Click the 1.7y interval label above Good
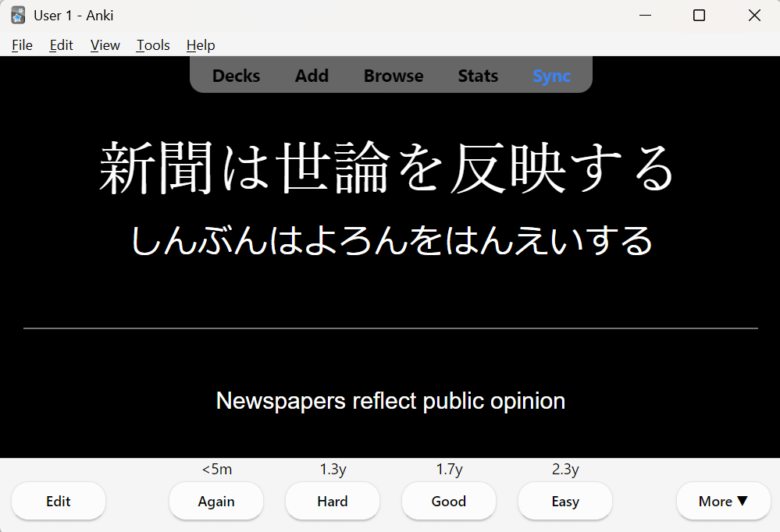The height and width of the screenshot is (532, 780). [448, 469]
